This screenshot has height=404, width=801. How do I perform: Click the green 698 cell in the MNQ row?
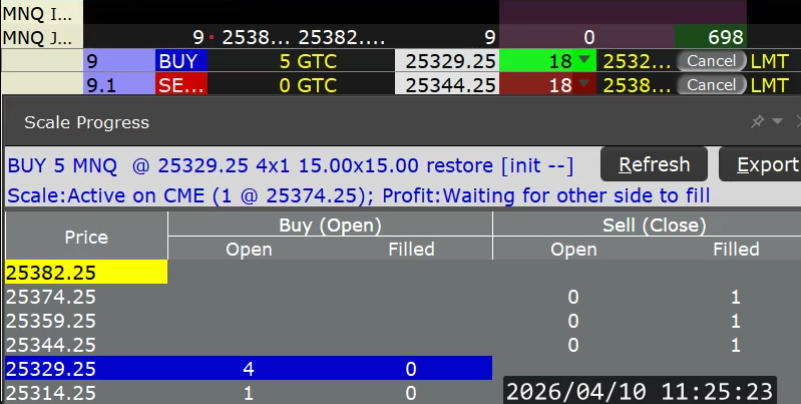(710, 38)
